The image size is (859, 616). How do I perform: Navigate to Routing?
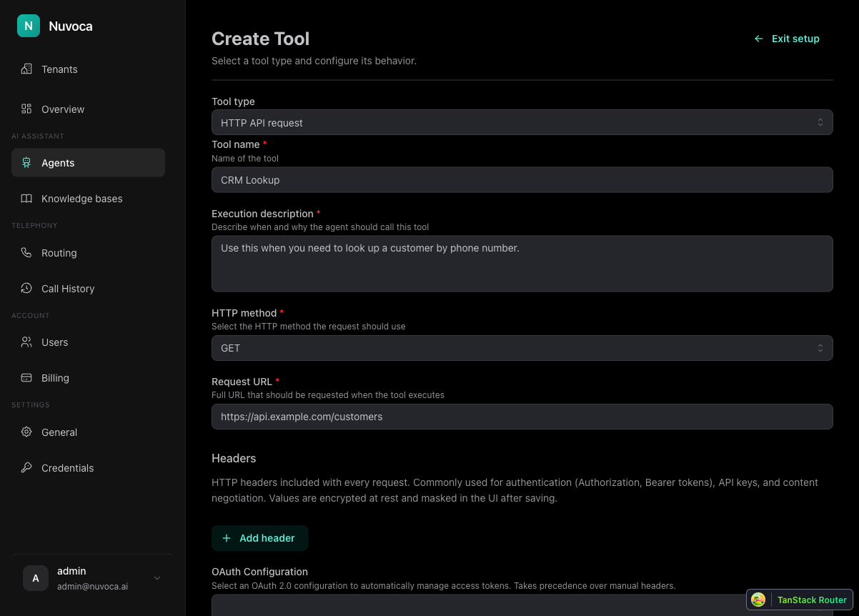point(88,252)
